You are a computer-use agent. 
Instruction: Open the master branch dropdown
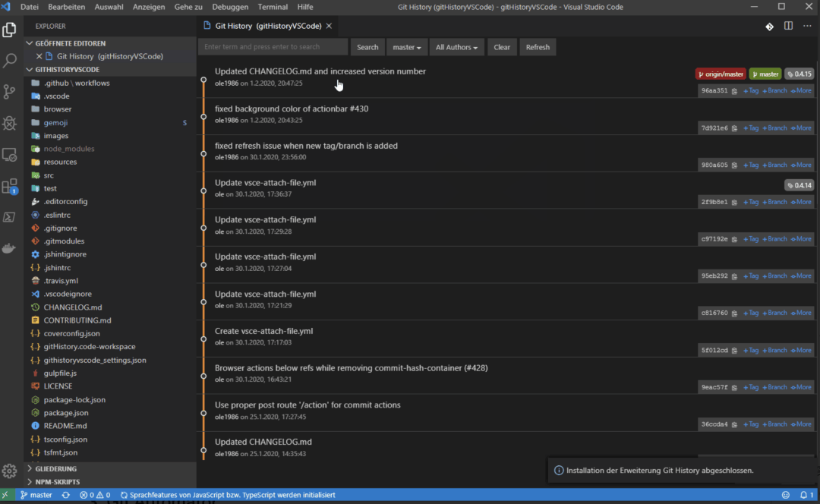406,47
